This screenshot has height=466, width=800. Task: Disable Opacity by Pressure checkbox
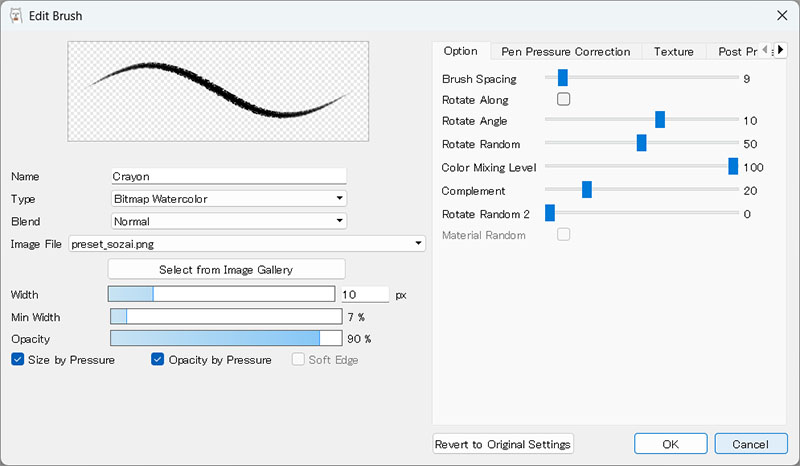(158, 360)
